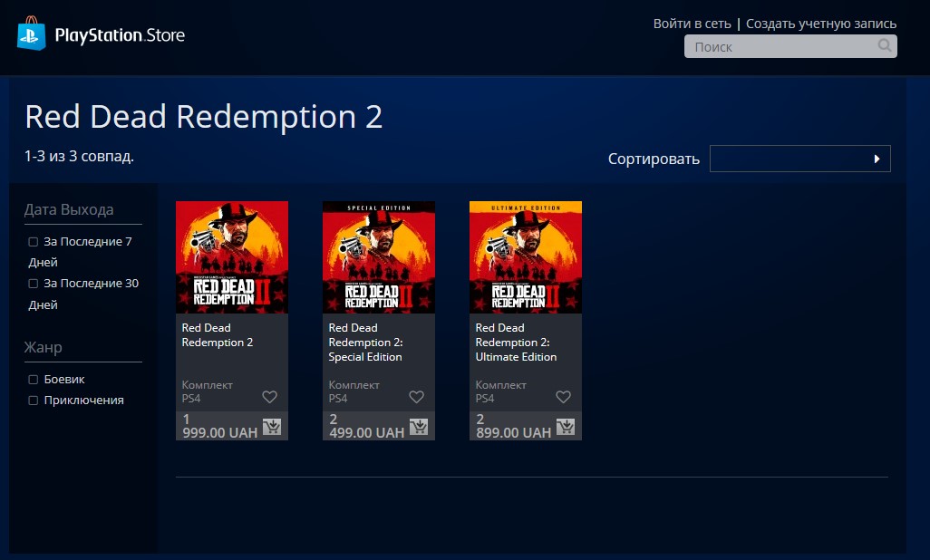Click the magnifying glass search icon
The width and height of the screenshot is (930, 560).
[x=884, y=45]
